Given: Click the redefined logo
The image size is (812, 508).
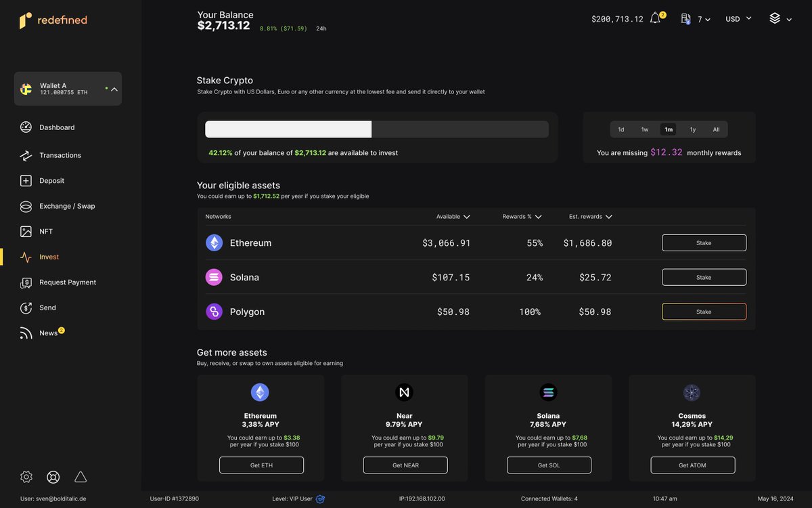Looking at the screenshot, I should click(x=53, y=20).
